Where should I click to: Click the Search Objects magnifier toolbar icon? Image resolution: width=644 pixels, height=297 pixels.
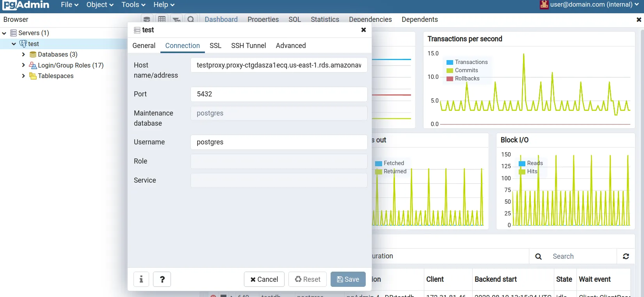pyautogui.click(x=191, y=19)
